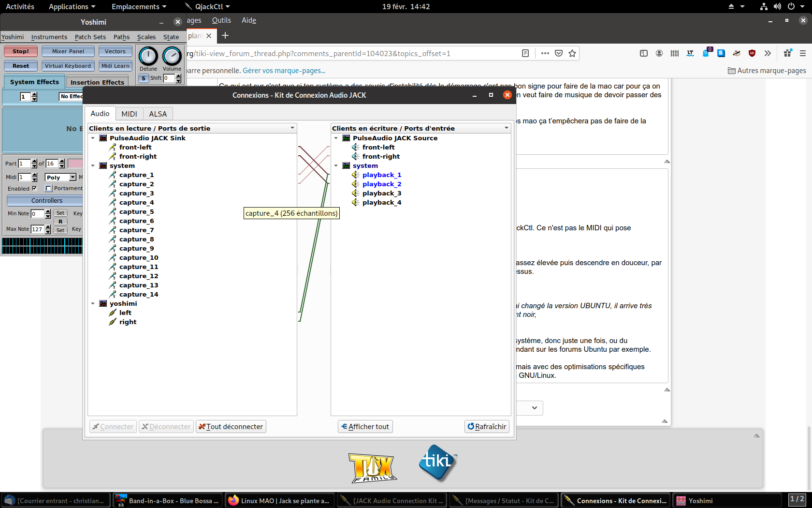Click Volume knob in Yoshimi
The image size is (812, 508).
172,56
